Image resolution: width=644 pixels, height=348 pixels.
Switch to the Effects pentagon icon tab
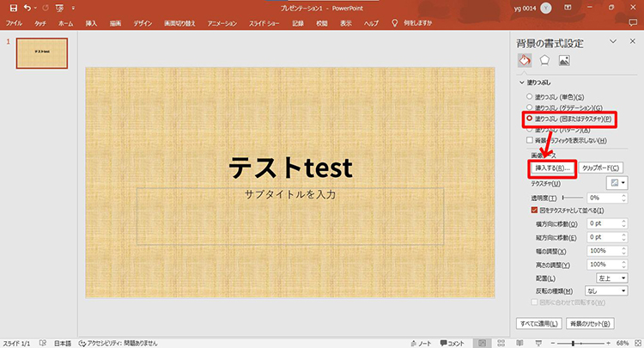pyautogui.click(x=544, y=60)
